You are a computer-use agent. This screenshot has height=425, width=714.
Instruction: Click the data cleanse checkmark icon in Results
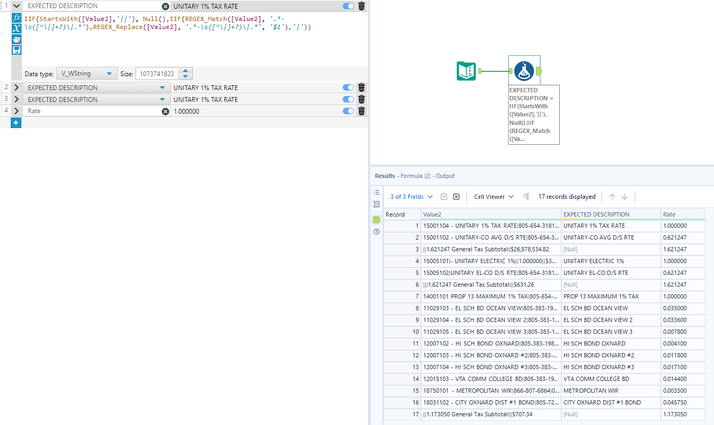444,197
